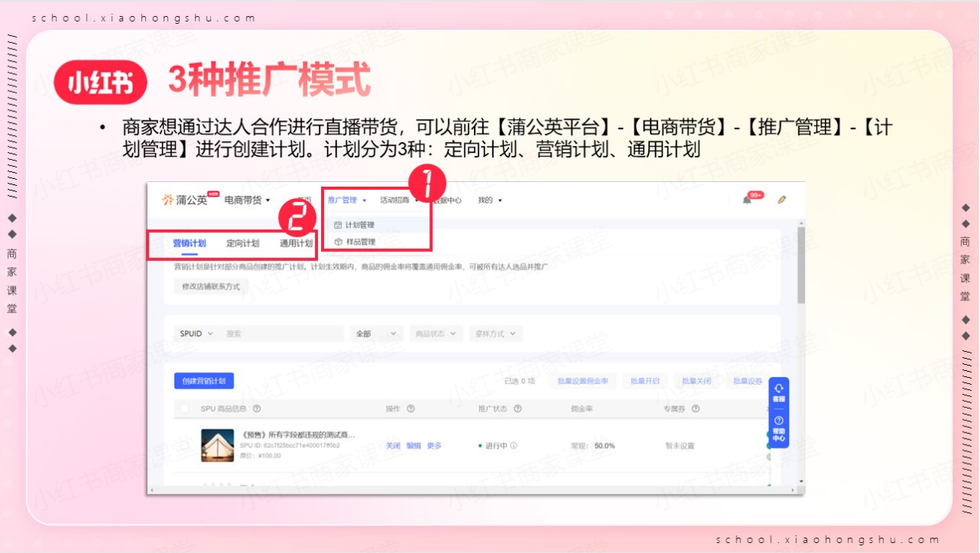Click the 批量开启 button

pos(644,381)
